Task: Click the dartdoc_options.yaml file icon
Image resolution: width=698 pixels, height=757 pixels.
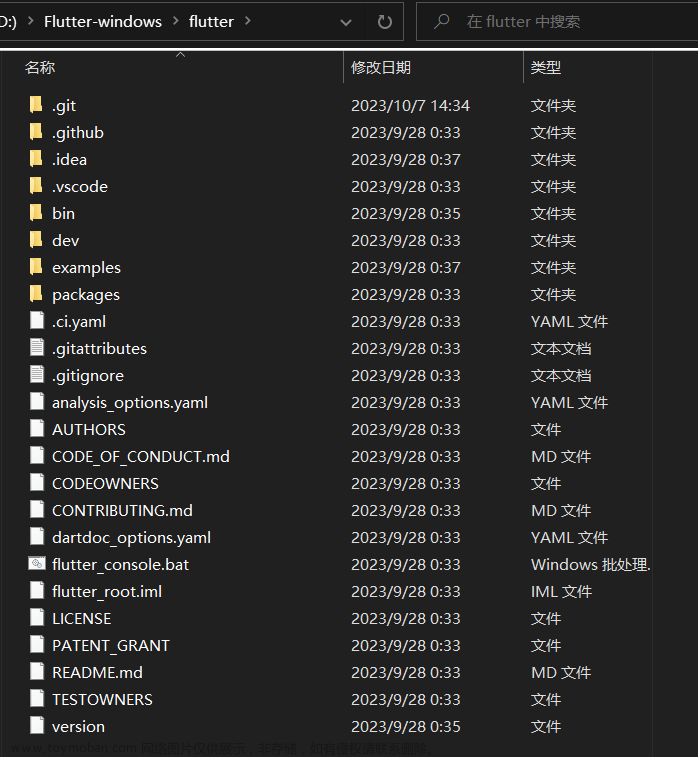Action: [x=37, y=537]
